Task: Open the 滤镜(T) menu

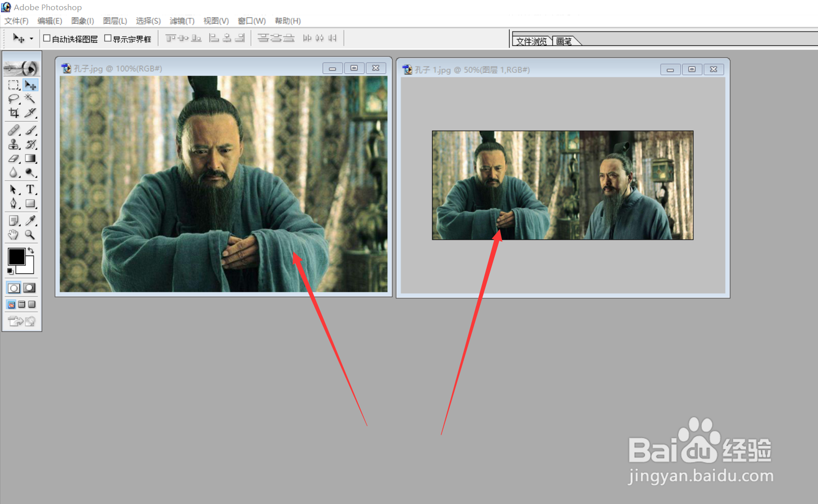Action: [182, 21]
